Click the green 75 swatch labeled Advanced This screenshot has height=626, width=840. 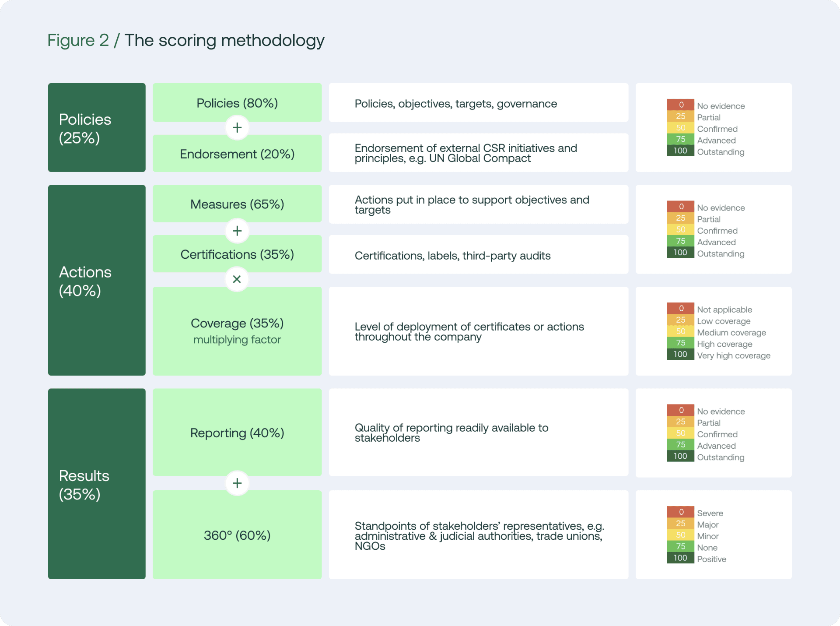point(680,140)
